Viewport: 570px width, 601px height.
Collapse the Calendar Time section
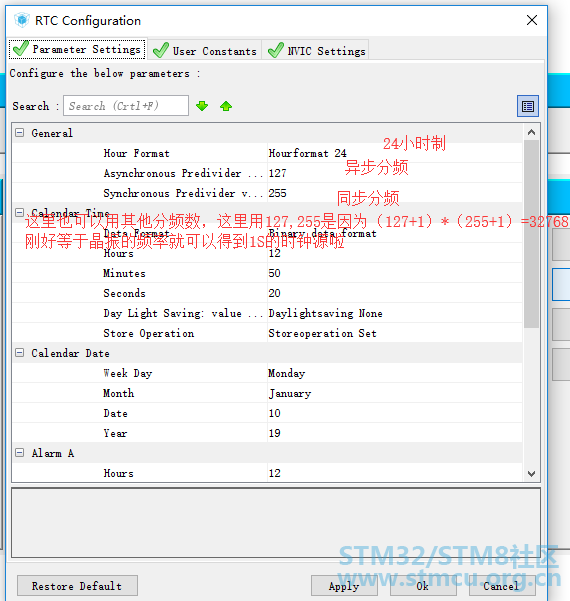(20, 212)
